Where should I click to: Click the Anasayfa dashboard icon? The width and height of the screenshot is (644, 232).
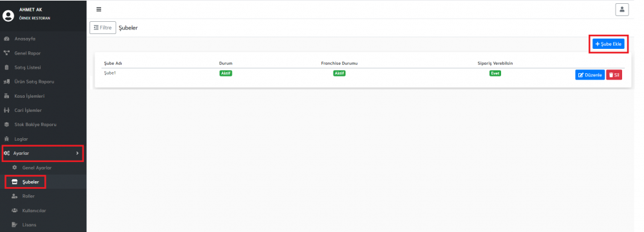tap(6, 39)
